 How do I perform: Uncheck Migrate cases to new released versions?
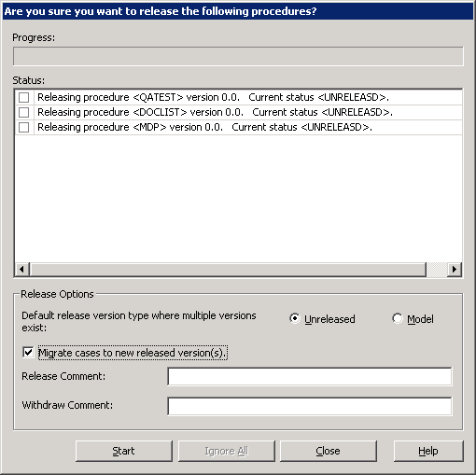28,353
